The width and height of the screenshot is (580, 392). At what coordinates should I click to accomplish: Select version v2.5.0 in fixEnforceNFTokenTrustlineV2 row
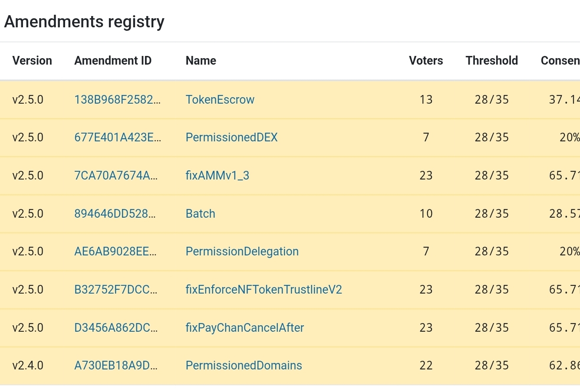28,290
